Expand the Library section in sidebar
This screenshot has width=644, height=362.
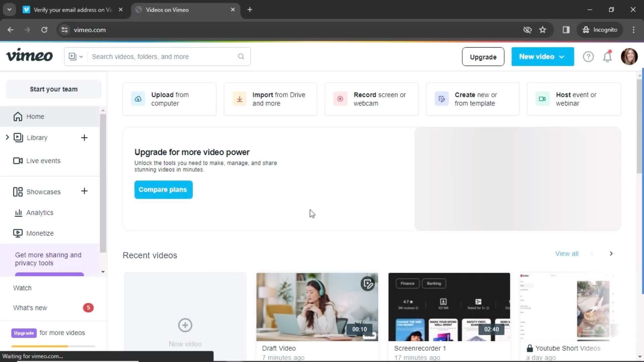click(x=7, y=137)
